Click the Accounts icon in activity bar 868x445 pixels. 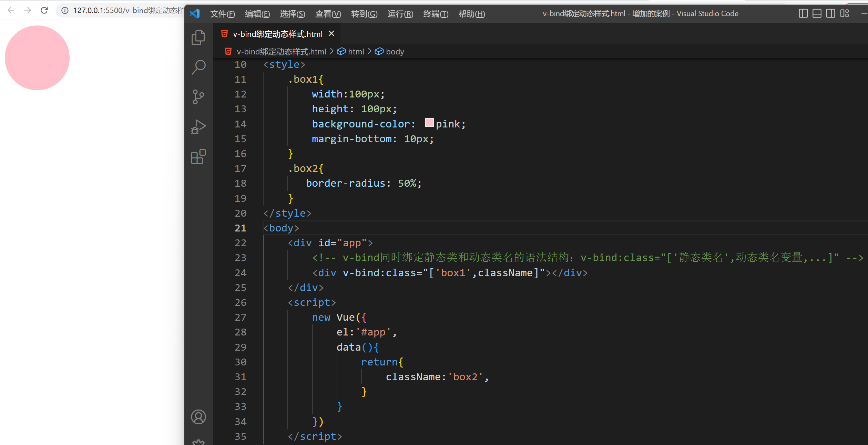198,417
